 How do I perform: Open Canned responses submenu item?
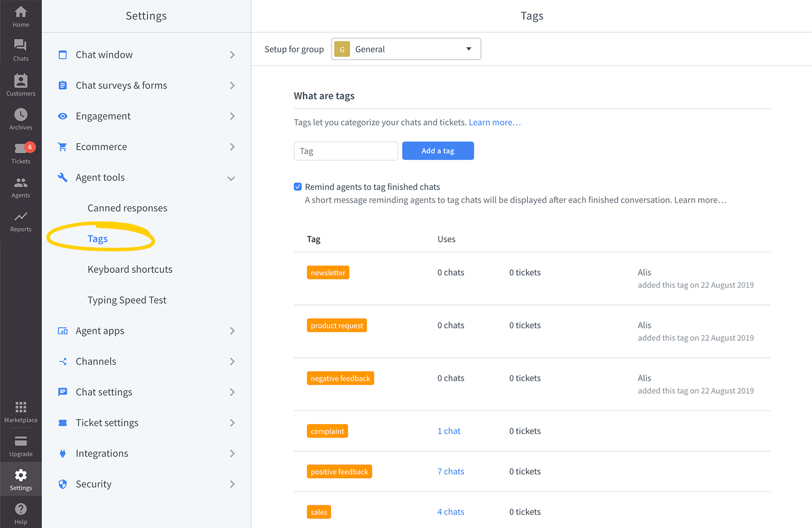click(x=128, y=208)
